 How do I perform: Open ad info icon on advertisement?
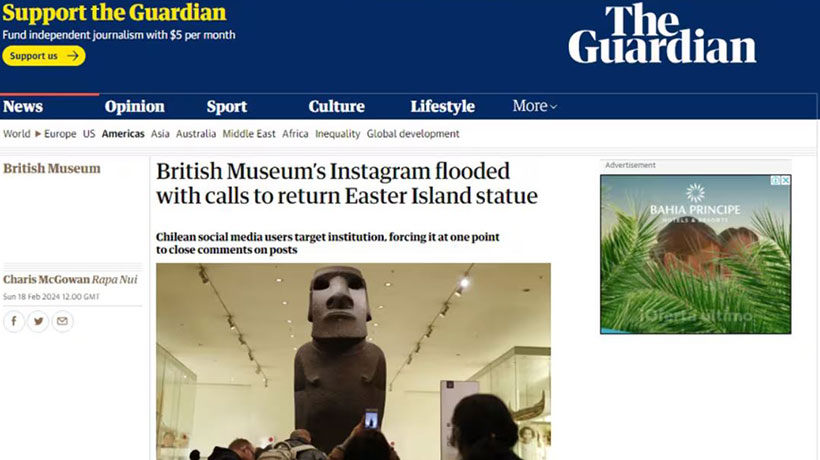pyautogui.click(x=776, y=180)
